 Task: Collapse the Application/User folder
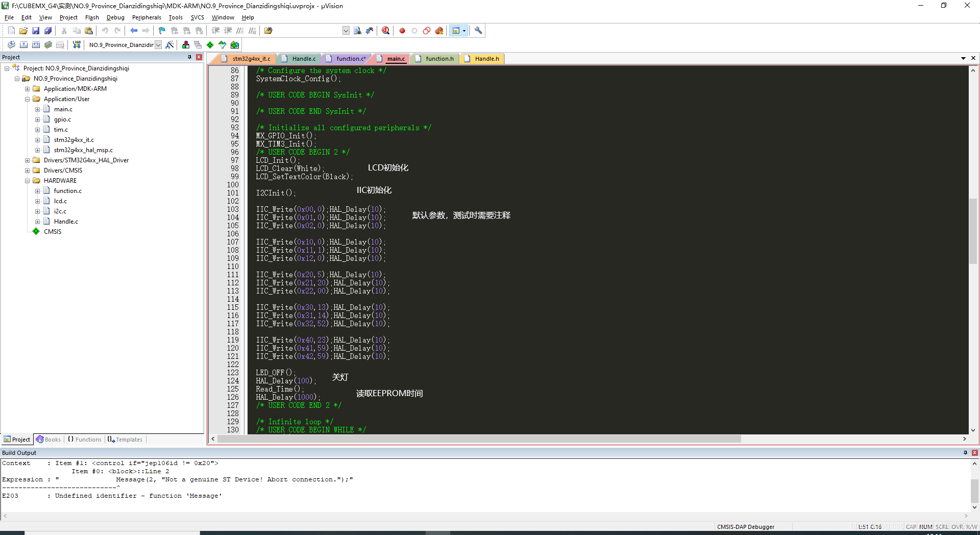(x=28, y=99)
